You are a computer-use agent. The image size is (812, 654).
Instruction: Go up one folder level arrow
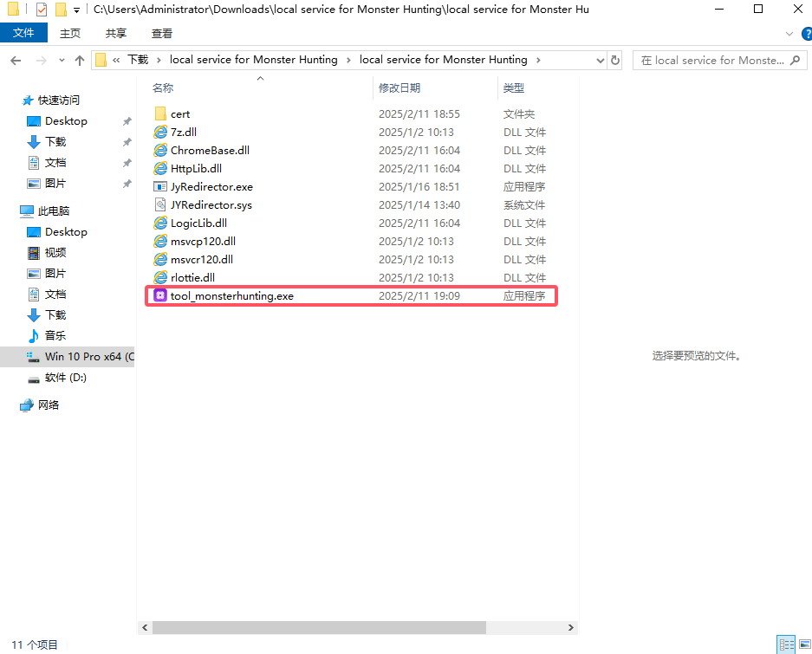click(79, 61)
